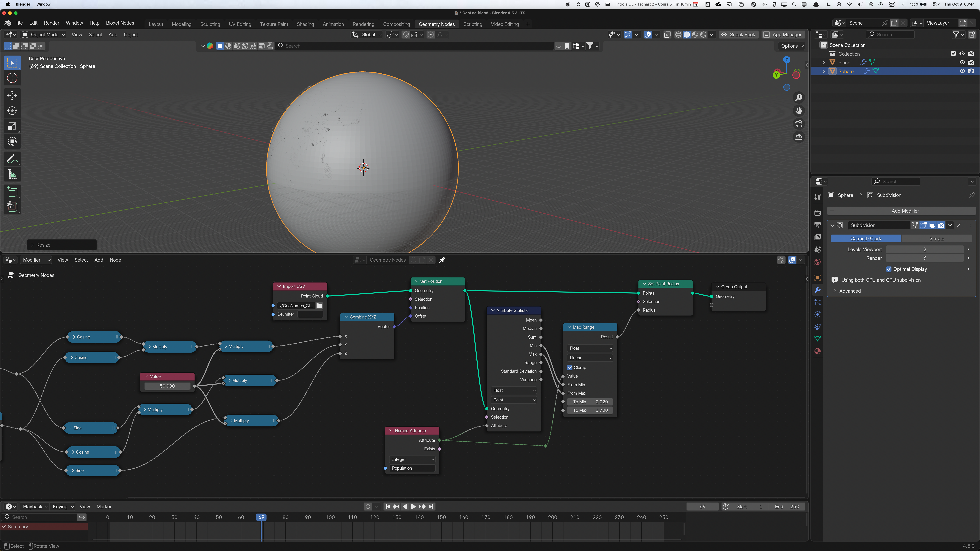Viewport: 980px width, 551px height.
Task: Toggle Subdivision modifier edit mode display
Action: click(x=924, y=226)
